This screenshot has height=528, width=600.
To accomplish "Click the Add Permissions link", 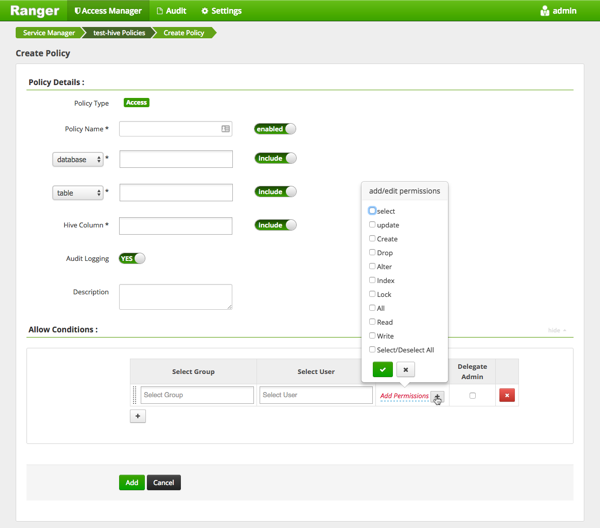I will 404,396.
